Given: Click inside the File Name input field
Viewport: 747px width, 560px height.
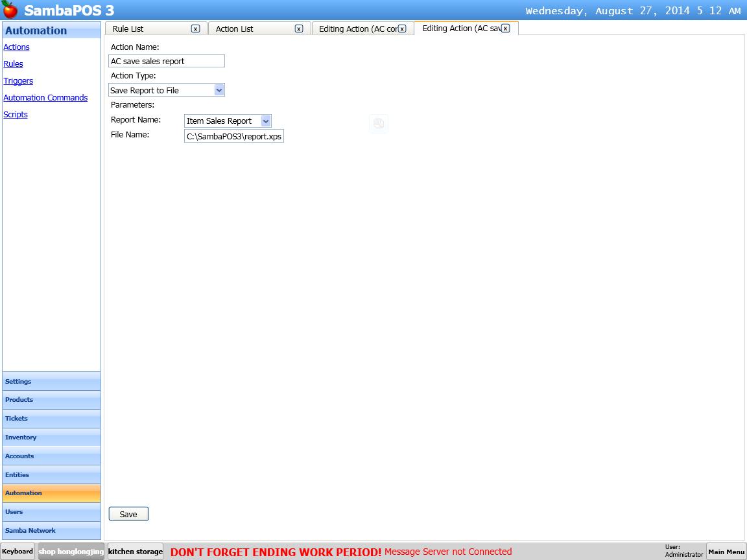Looking at the screenshot, I should 233,135.
